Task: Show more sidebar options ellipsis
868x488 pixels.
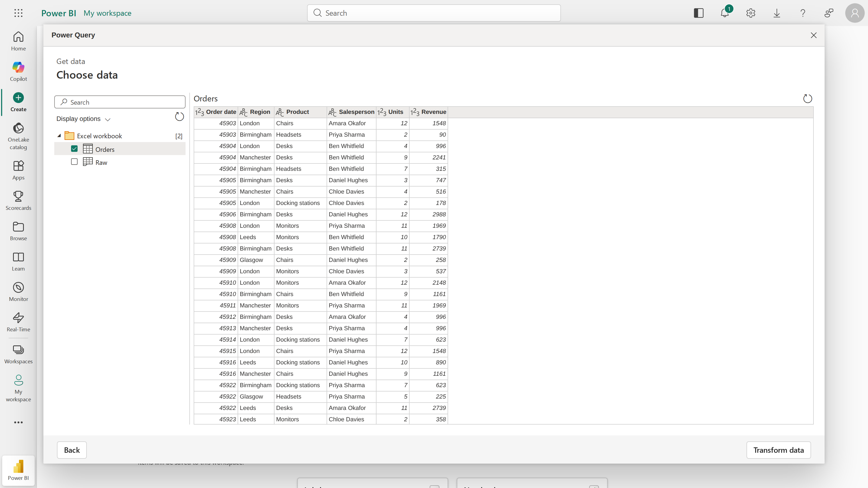Action: pos(18,422)
